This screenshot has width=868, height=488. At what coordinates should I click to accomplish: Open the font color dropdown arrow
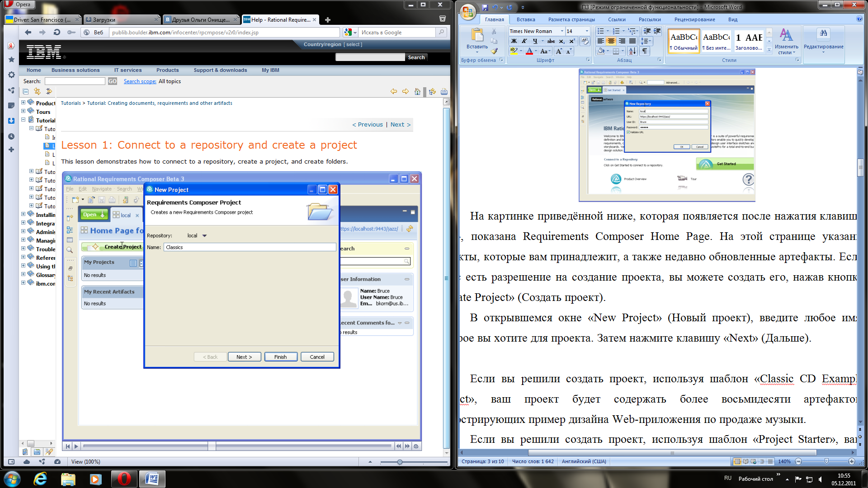(x=536, y=51)
